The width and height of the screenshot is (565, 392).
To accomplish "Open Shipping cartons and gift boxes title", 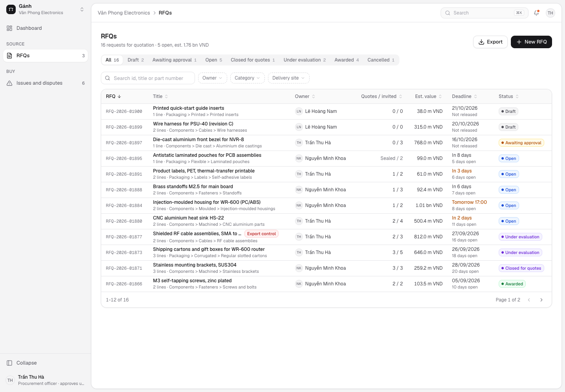I will [x=209, y=249].
